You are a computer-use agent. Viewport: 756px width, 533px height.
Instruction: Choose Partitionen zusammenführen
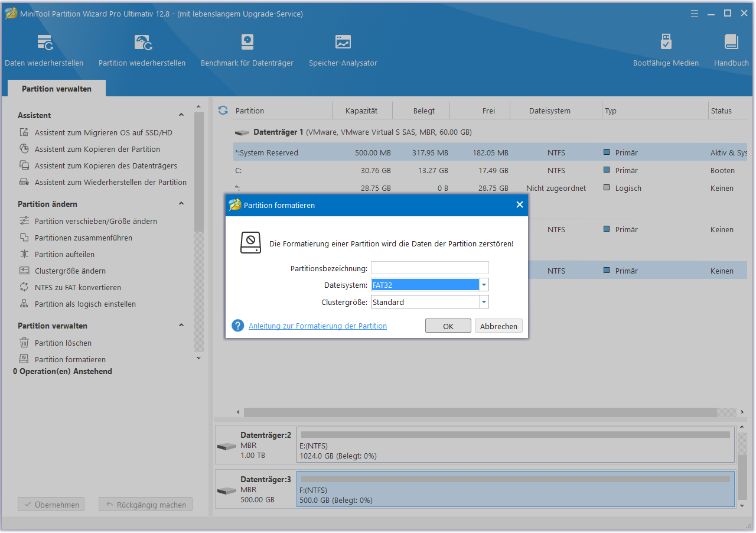click(x=83, y=238)
